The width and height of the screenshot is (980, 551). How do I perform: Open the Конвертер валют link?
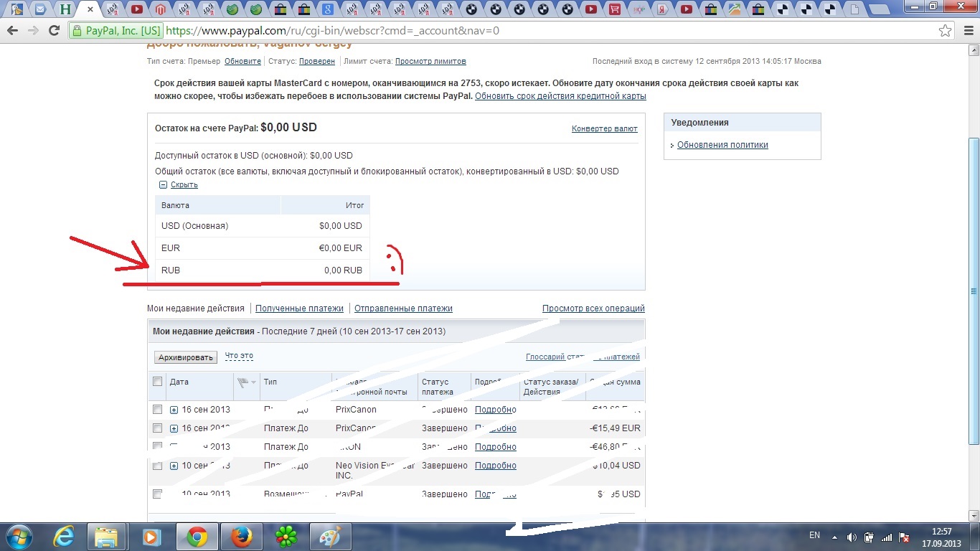pyautogui.click(x=604, y=128)
